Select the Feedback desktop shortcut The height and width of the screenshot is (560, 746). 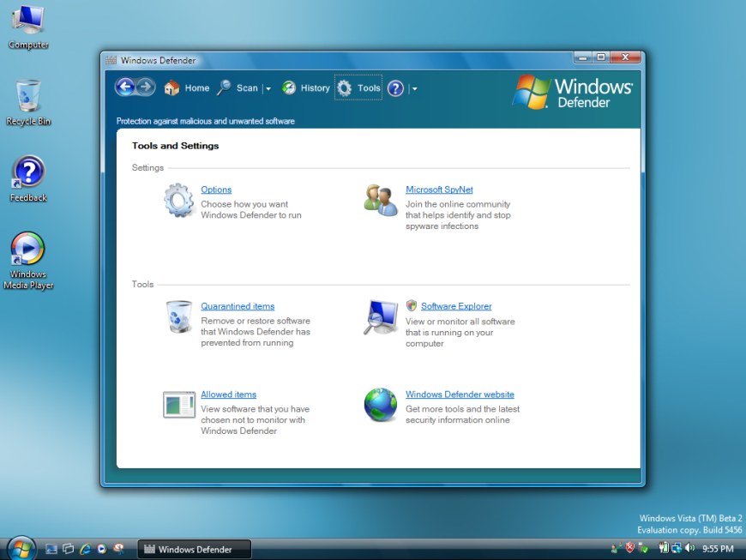pos(28,179)
